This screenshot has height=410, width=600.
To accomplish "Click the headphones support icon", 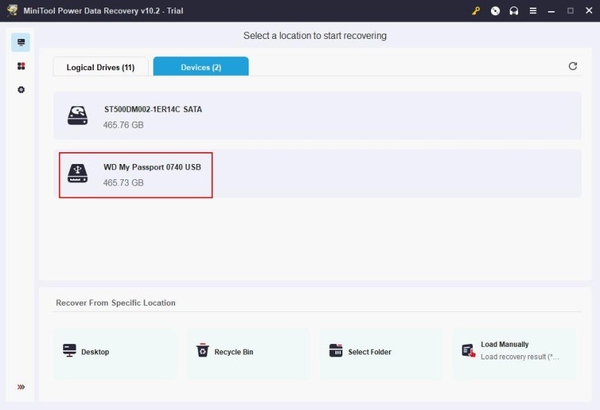I will point(514,11).
